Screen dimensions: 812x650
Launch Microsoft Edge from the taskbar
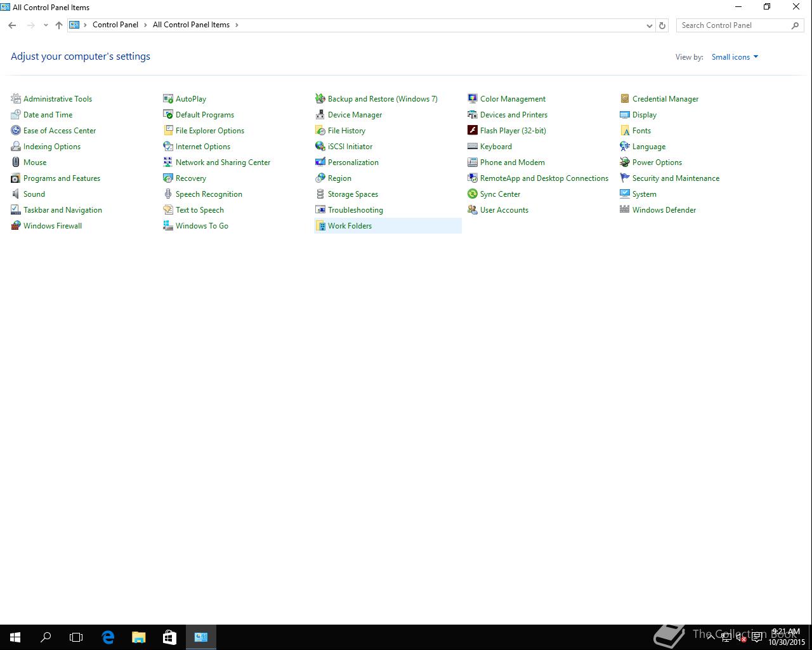pyautogui.click(x=108, y=637)
